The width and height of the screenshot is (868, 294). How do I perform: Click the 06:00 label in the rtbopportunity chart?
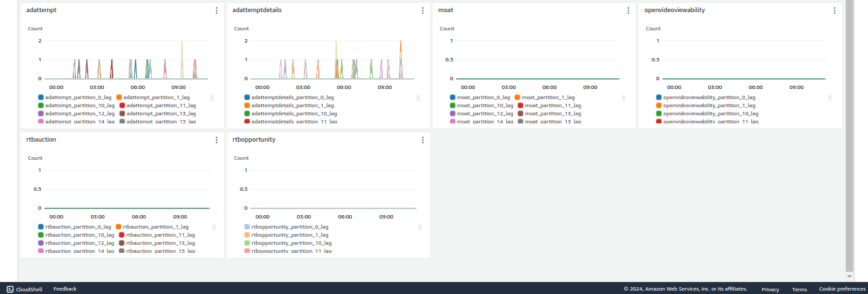tap(345, 216)
